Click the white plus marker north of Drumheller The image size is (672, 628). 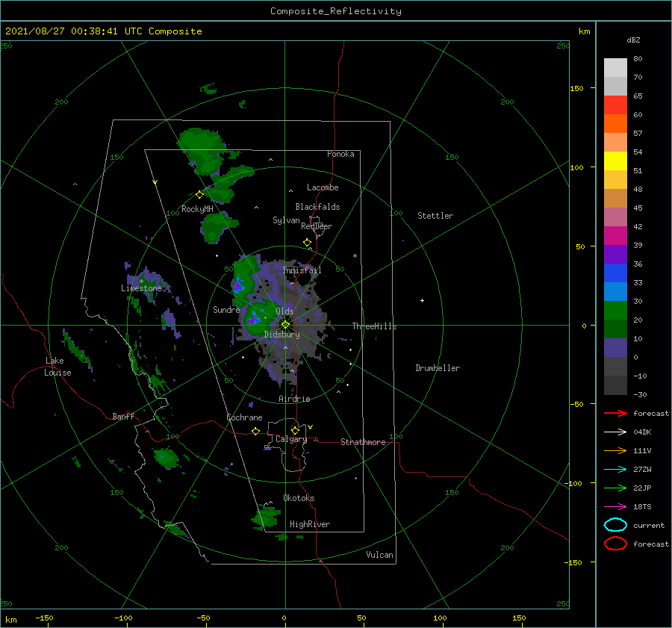[x=422, y=300]
